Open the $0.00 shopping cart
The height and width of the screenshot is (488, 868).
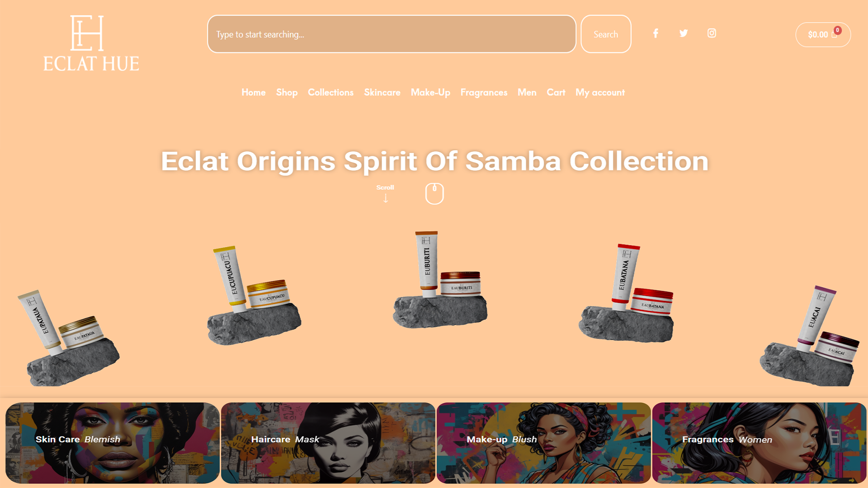point(823,35)
